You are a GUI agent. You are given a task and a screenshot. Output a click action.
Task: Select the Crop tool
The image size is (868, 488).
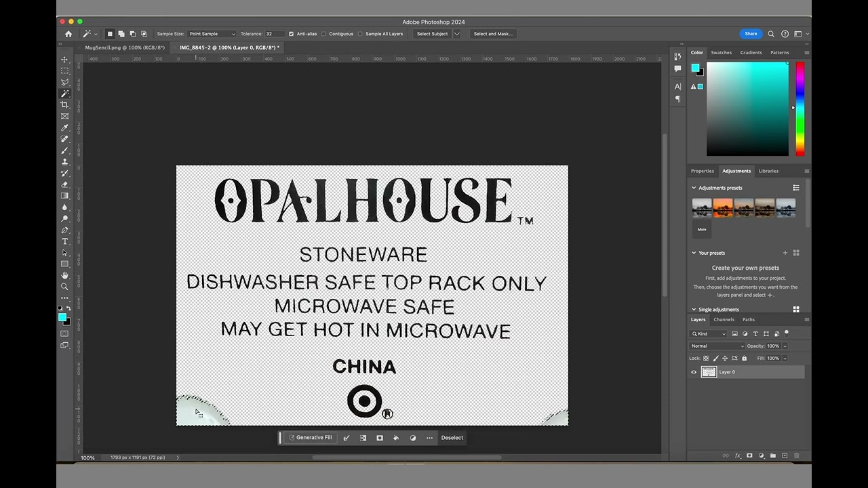(65, 105)
